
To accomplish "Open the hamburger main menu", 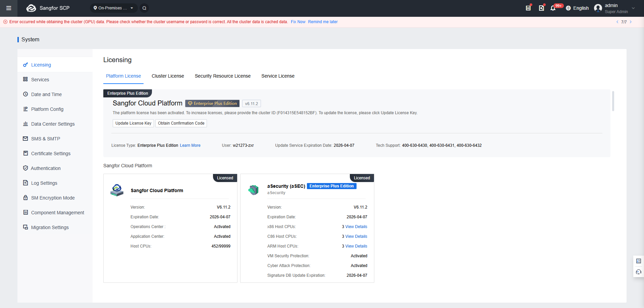I will (9, 8).
